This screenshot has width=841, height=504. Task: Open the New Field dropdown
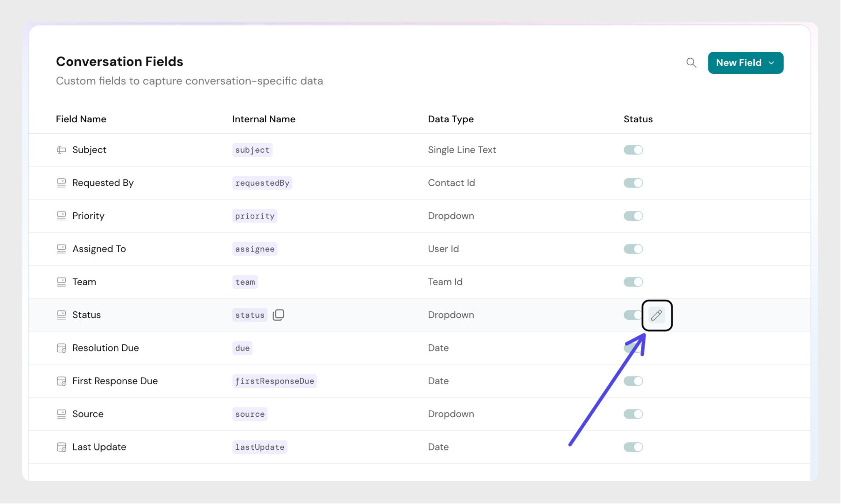click(x=739, y=63)
